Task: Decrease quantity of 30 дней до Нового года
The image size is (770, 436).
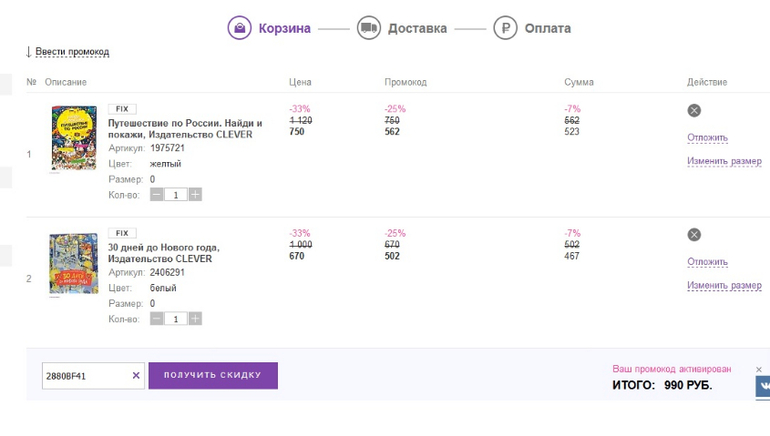Action: point(157,319)
